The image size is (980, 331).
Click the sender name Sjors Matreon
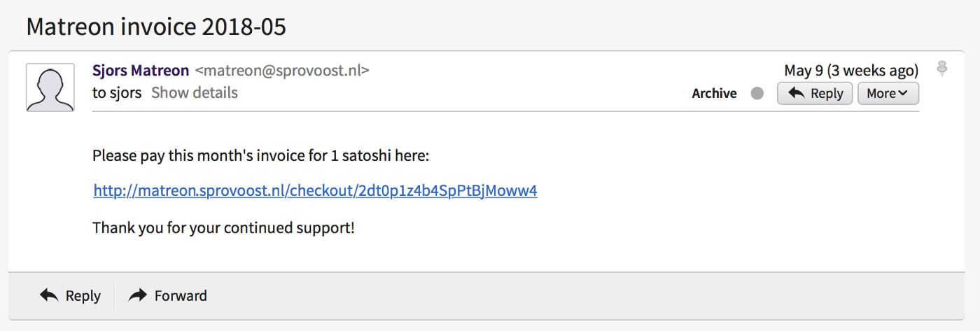(x=141, y=71)
